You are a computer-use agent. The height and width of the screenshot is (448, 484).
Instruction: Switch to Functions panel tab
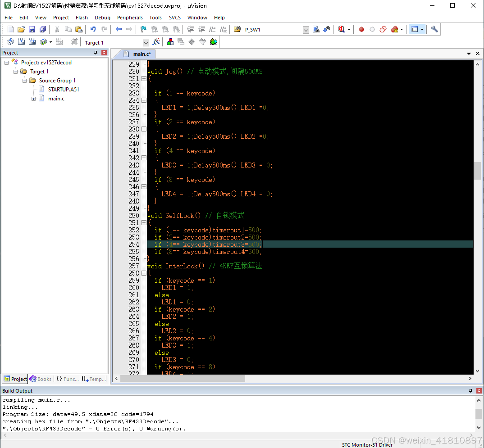coord(68,379)
